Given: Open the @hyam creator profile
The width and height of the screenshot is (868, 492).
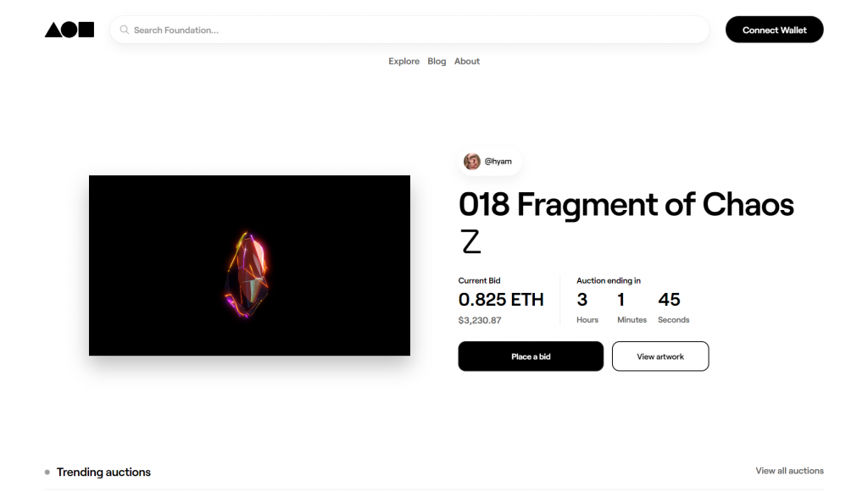Looking at the screenshot, I should pyautogui.click(x=489, y=162).
